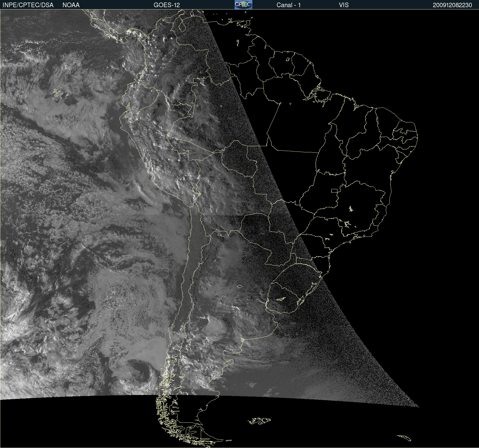Screen dimensions: 479x448
Task: Select the 'INPE/CPTEC/DSA' header text
Action: coord(28,5)
